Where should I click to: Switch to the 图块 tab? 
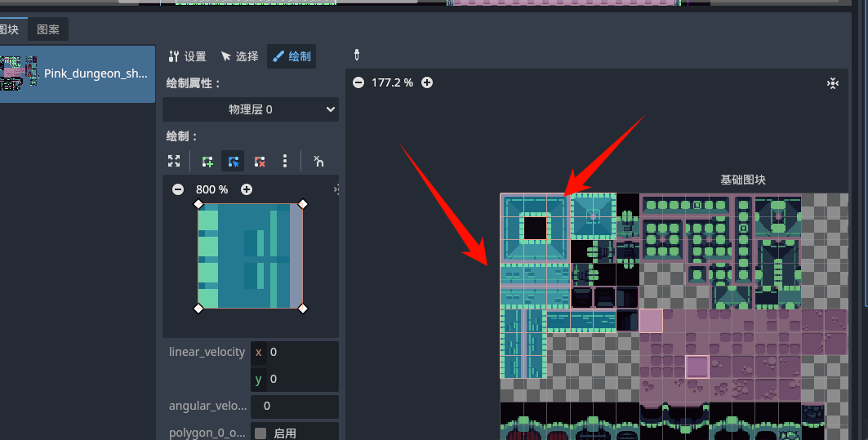pos(10,29)
